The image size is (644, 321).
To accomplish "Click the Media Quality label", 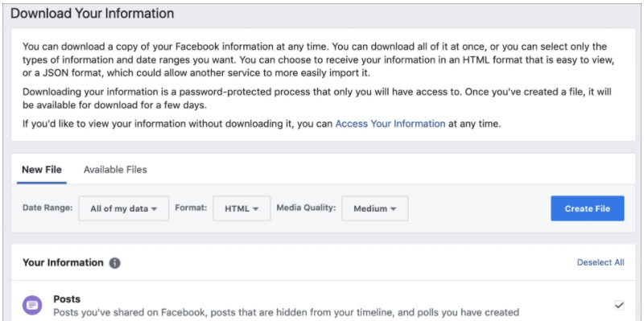I will coord(306,208).
